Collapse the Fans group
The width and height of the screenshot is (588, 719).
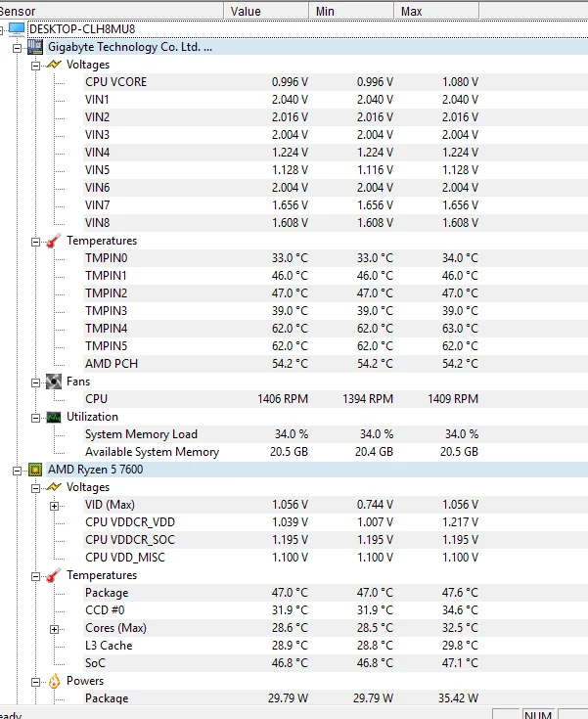(35, 382)
